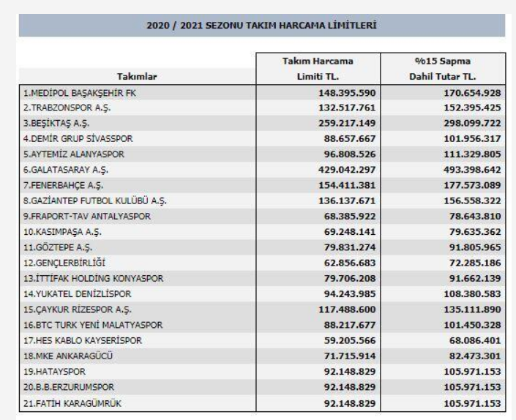The width and height of the screenshot is (516, 420).
Task: Click the table title '2020 / 2021 SEZONU TAKIM HARCAMA LİMİTLERİ'
Action: tap(261, 26)
